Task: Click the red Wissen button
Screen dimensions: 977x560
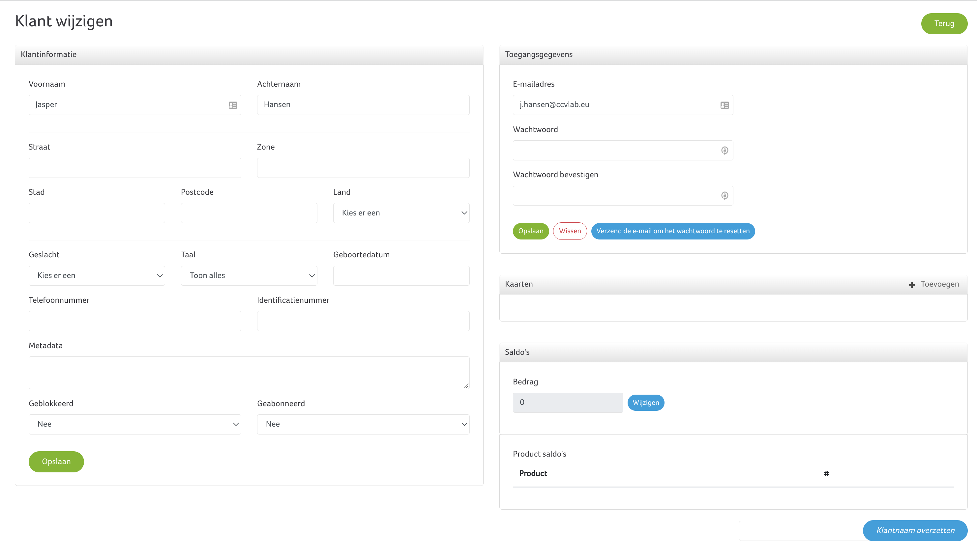Action: click(x=570, y=231)
